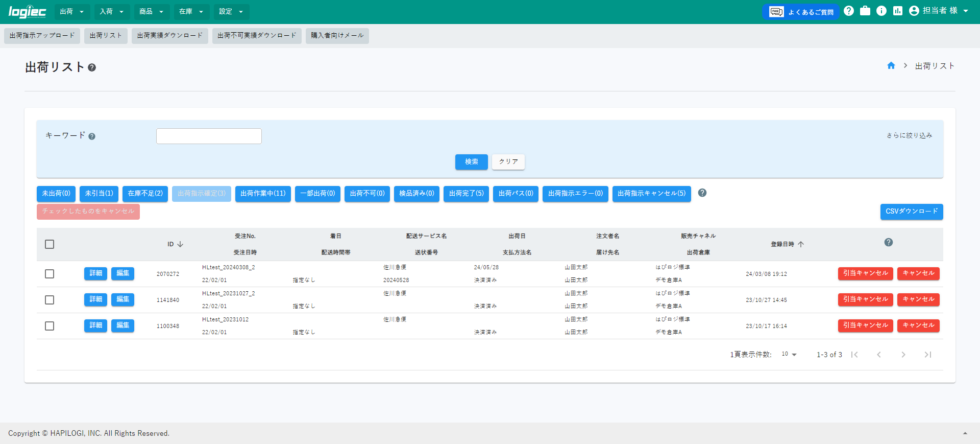Select checkbox for order 1100348
This screenshot has height=444, width=980.
[x=50, y=326]
